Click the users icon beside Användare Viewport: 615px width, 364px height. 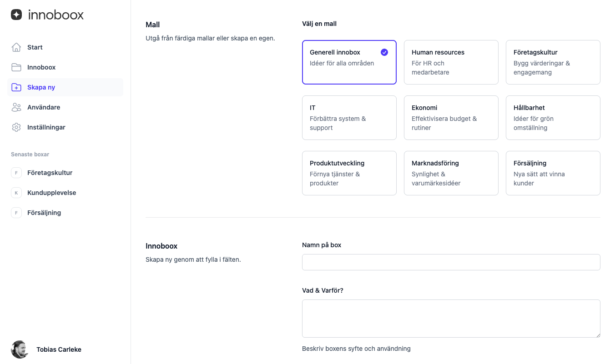pyautogui.click(x=15, y=107)
